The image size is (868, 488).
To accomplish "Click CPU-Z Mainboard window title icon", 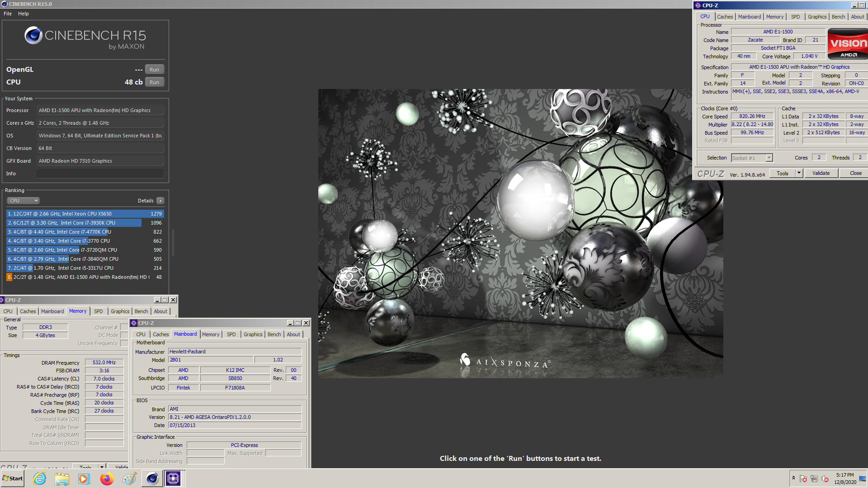I will [x=134, y=323].
